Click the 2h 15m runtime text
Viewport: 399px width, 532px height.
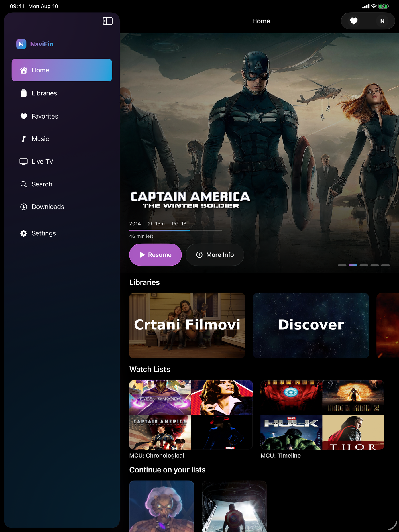156,224
